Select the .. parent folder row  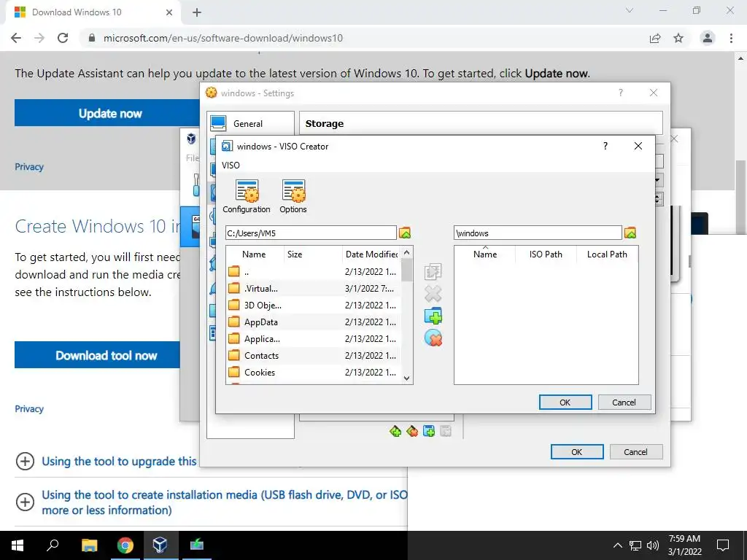click(314, 271)
